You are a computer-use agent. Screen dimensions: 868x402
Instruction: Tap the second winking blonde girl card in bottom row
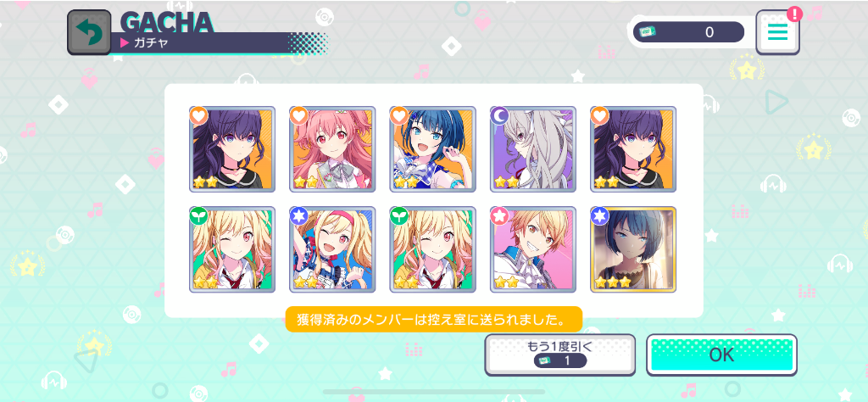pyautogui.click(x=433, y=249)
